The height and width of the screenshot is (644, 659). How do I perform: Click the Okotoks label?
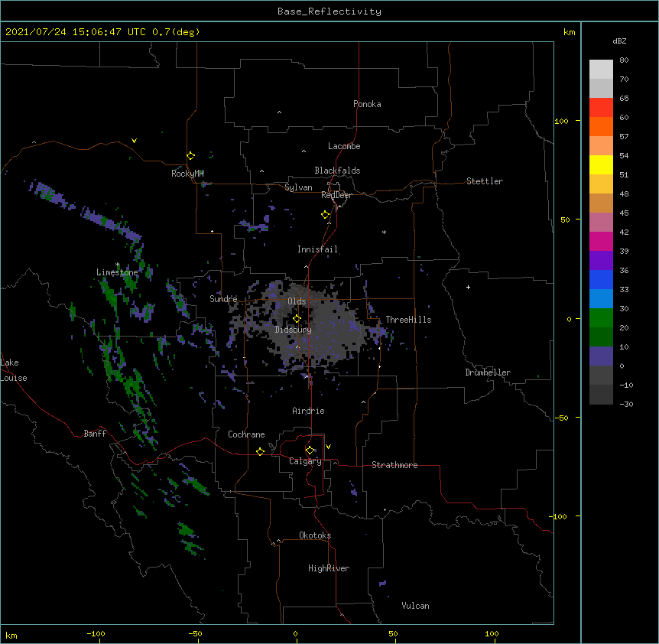point(315,535)
